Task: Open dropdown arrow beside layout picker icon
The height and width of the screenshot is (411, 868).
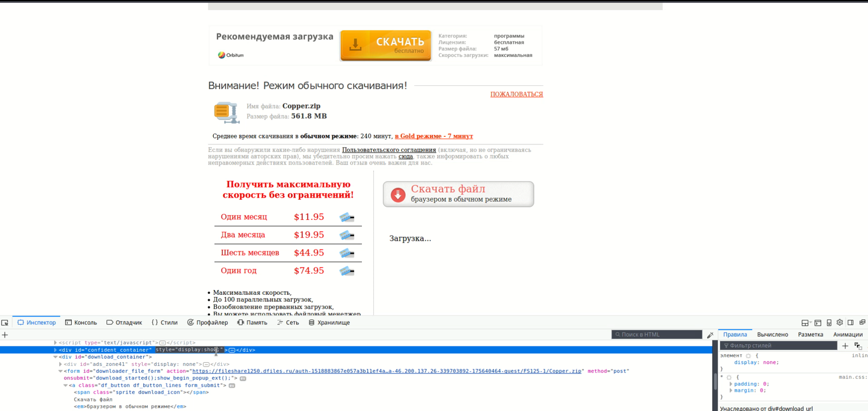Action: pos(810,323)
